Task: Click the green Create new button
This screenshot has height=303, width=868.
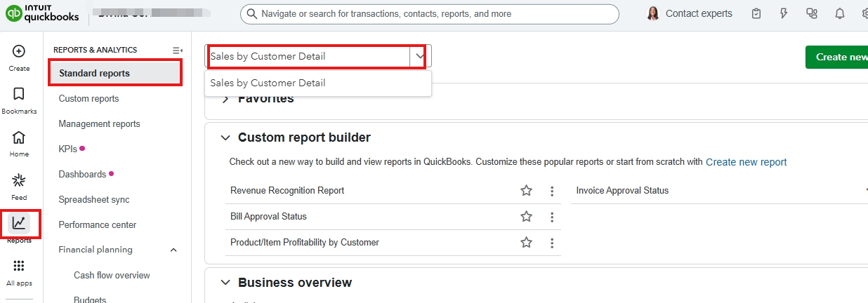Action: pos(839,57)
